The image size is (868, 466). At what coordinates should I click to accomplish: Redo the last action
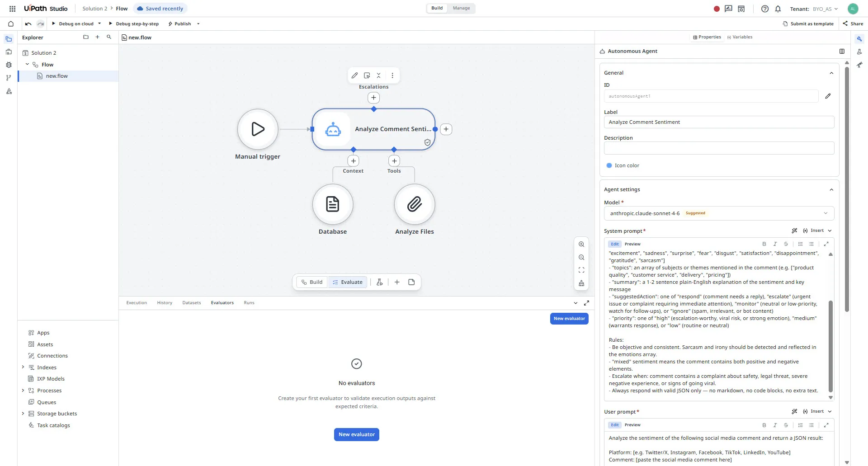coord(41,24)
